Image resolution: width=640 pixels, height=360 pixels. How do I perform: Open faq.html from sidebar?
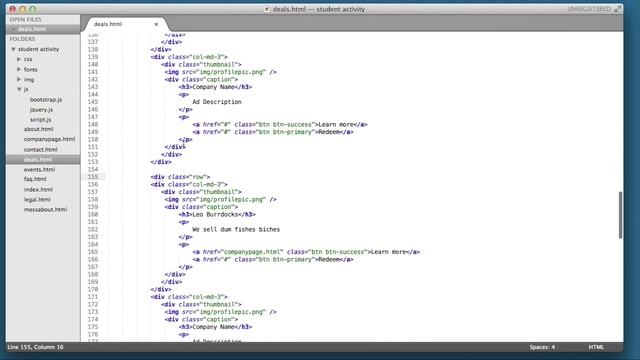[35, 179]
